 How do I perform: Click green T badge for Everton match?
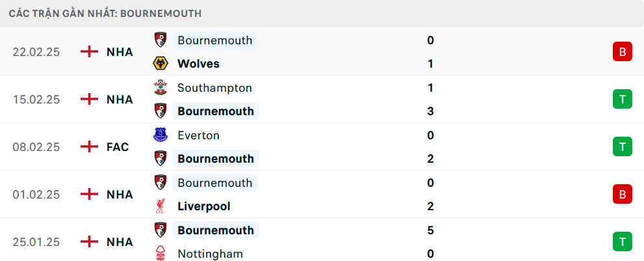622,147
